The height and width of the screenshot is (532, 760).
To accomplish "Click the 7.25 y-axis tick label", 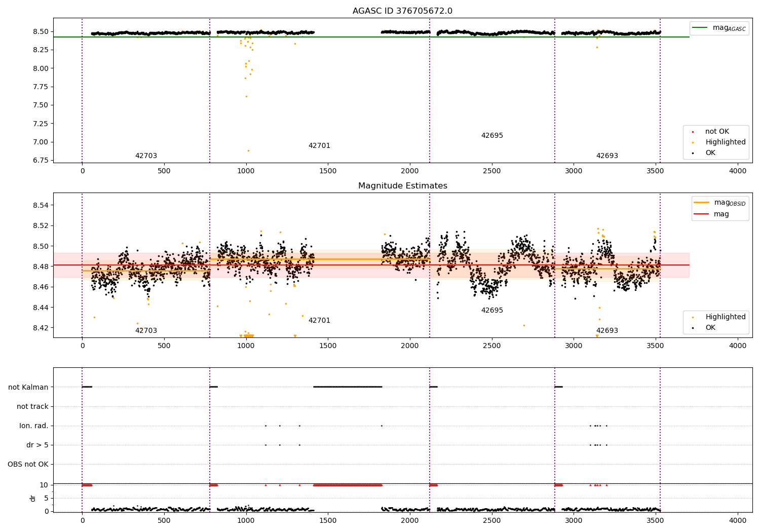I will pos(40,124).
